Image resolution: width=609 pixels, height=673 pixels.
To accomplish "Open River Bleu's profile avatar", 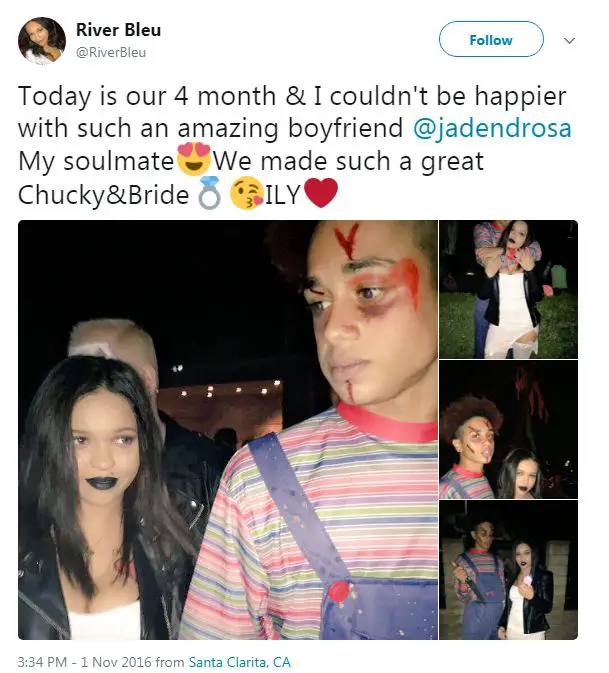I will point(42,41).
